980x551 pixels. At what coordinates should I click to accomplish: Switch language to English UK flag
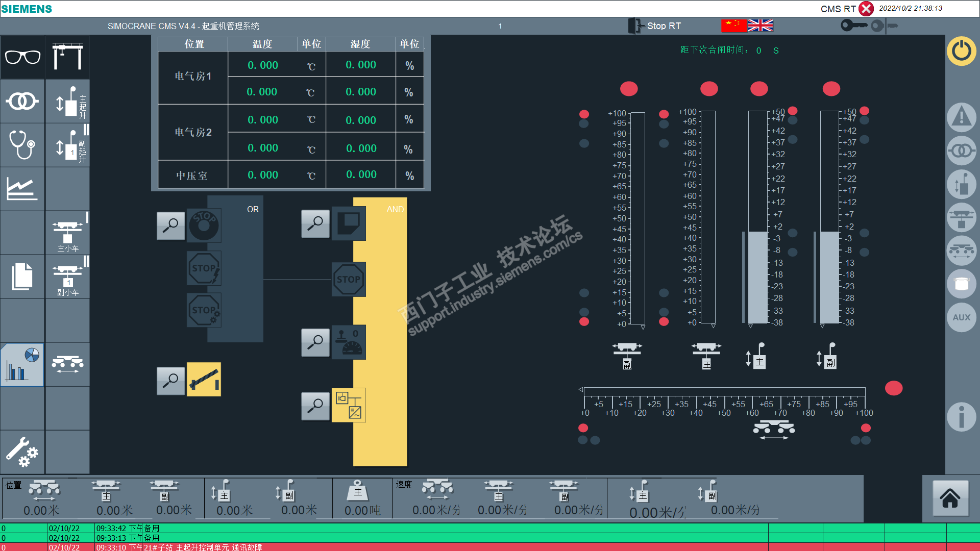761,26
